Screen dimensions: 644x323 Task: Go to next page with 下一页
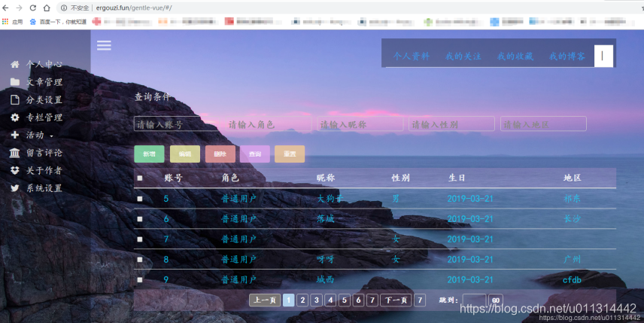pyautogui.click(x=396, y=300)
